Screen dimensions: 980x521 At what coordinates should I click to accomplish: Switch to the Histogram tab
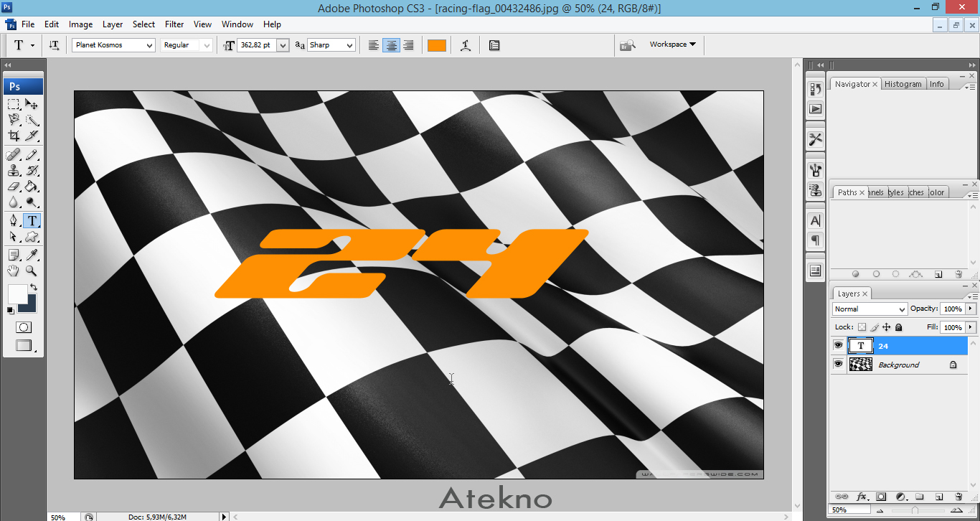(903, 83)
